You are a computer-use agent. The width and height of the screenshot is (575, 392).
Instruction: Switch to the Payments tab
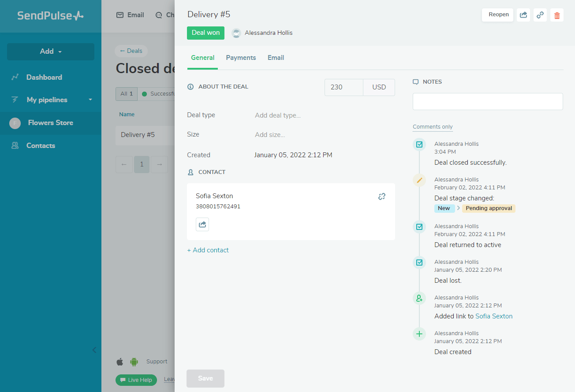[241, 58]
